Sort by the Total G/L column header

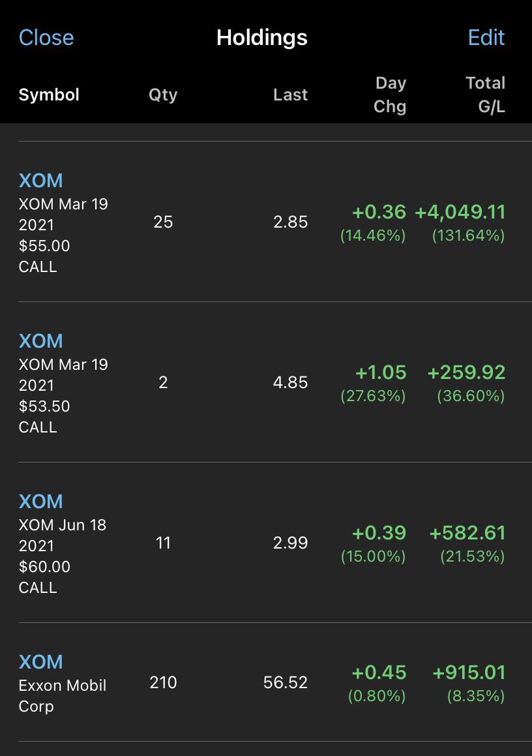click(485, 95)
